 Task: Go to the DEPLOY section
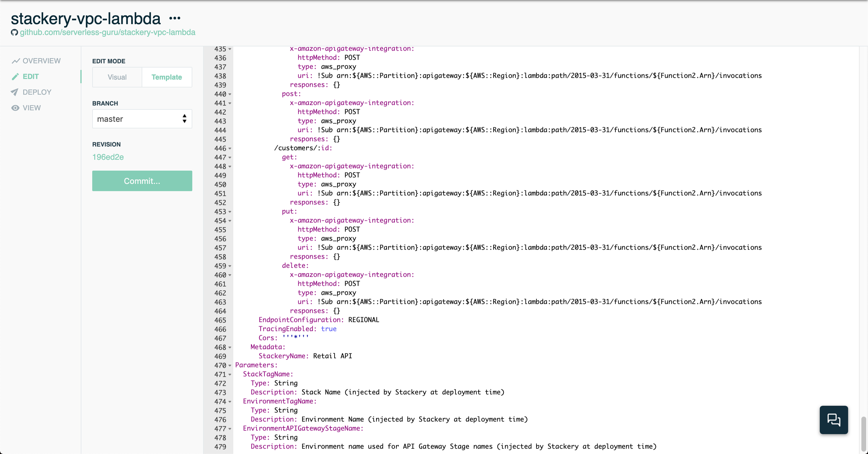pos(37,92)
